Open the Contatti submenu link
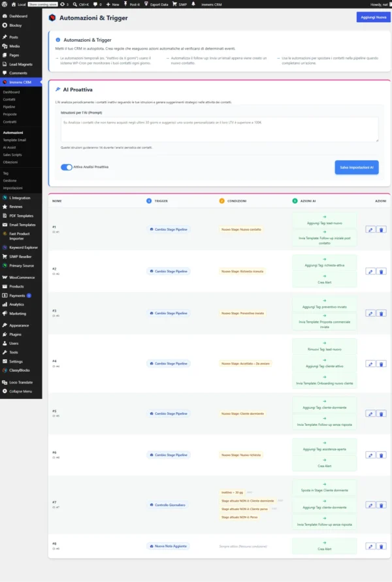 point(9,99)
